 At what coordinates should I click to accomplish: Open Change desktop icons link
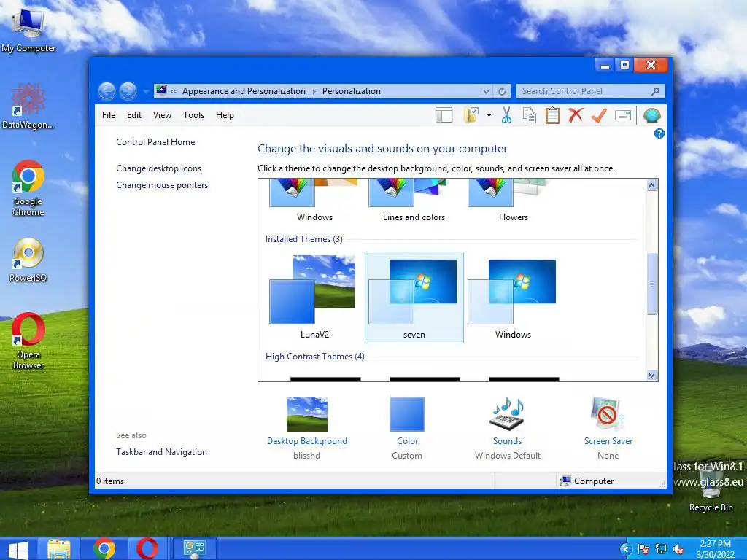coord(158,168)
